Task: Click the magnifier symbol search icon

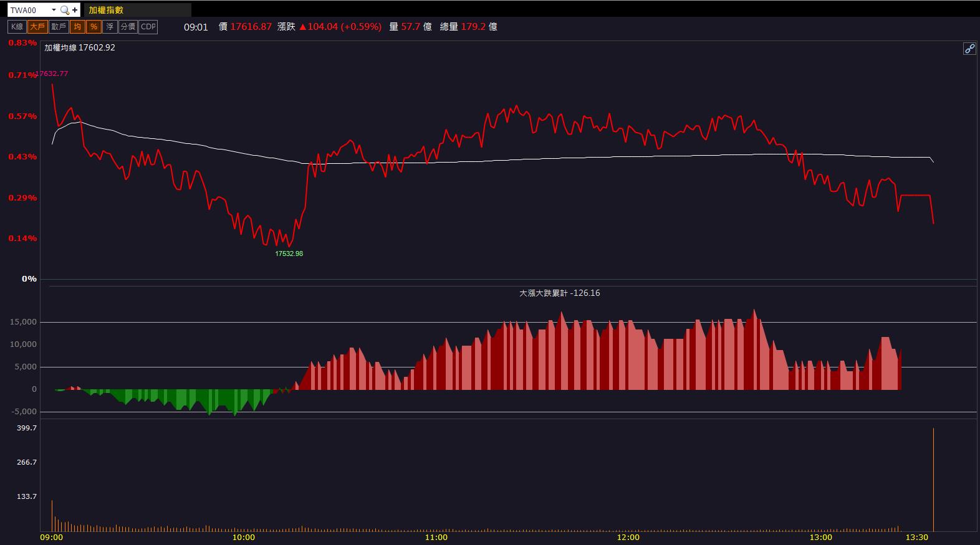Action: [x=64, y=10]
